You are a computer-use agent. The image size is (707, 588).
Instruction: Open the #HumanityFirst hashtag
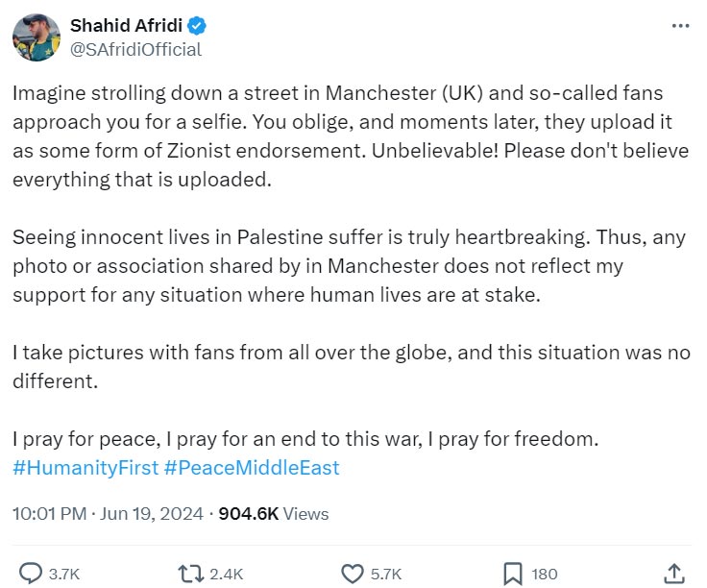pyautogui.click(x=85, y=468)
